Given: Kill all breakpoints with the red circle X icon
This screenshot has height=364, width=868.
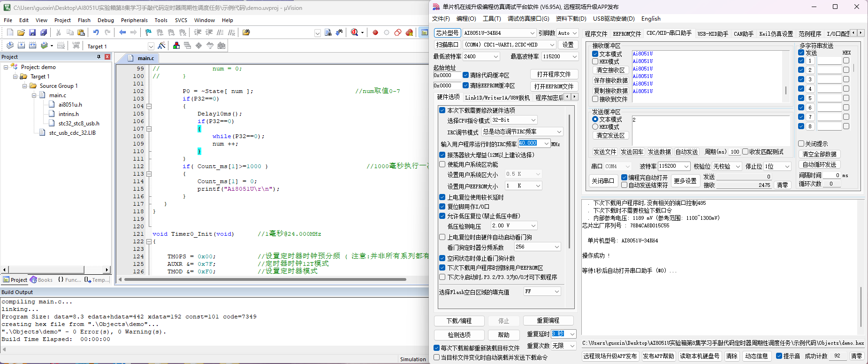Looking at the screenshot, I should (x=409, y=32).
